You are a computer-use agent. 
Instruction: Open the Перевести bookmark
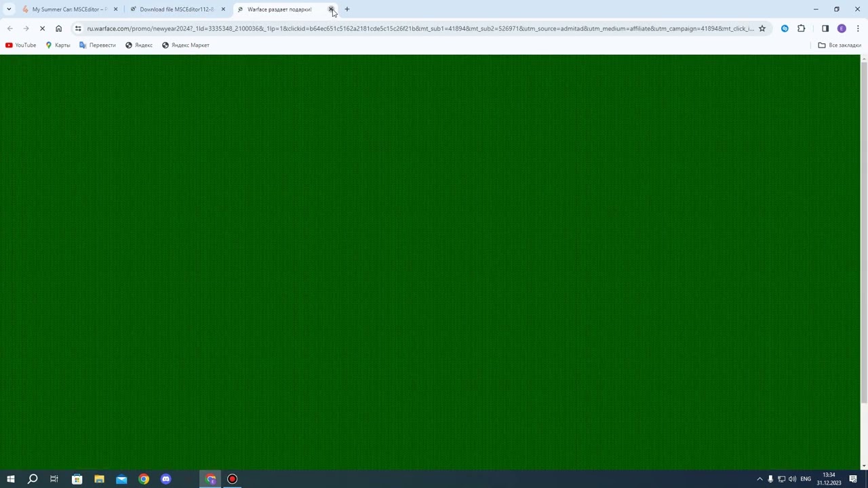98,45
